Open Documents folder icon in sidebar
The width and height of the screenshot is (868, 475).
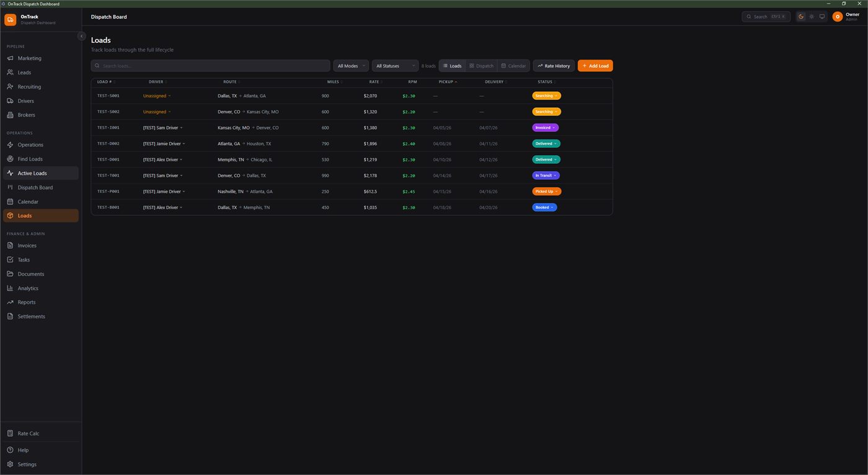[x=10, y=274]
